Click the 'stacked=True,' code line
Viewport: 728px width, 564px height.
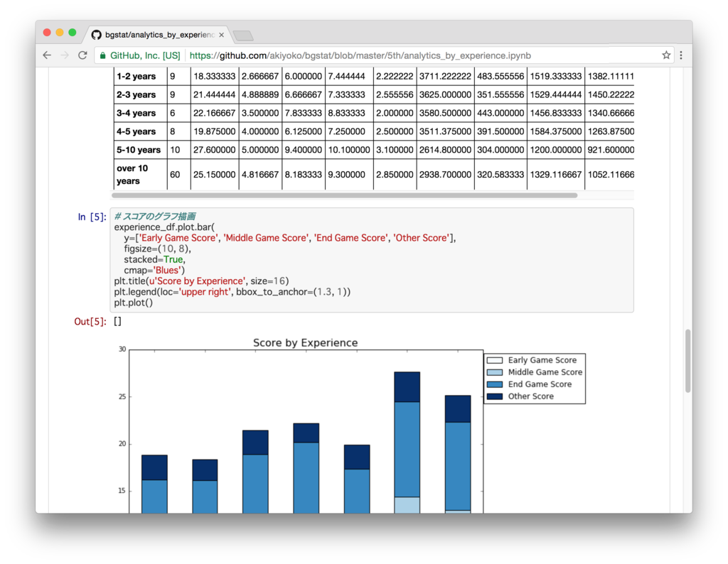click(x=154, y=260)
